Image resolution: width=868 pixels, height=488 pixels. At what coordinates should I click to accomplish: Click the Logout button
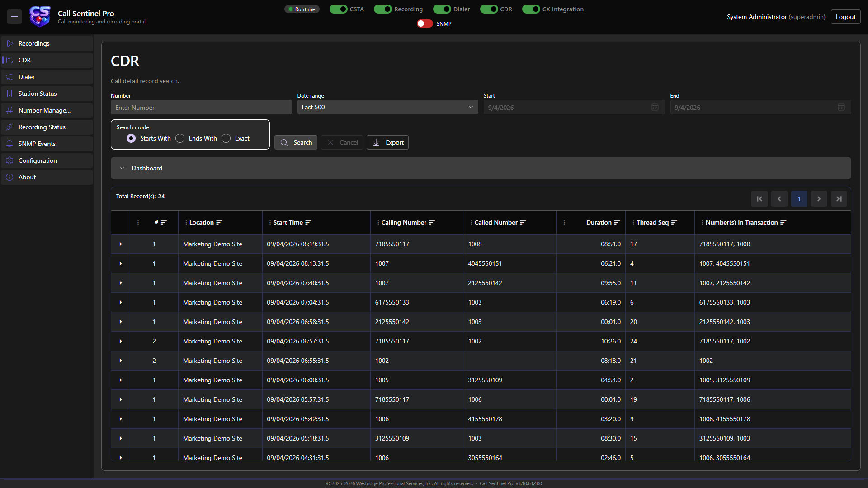click(x=845, y=17)
